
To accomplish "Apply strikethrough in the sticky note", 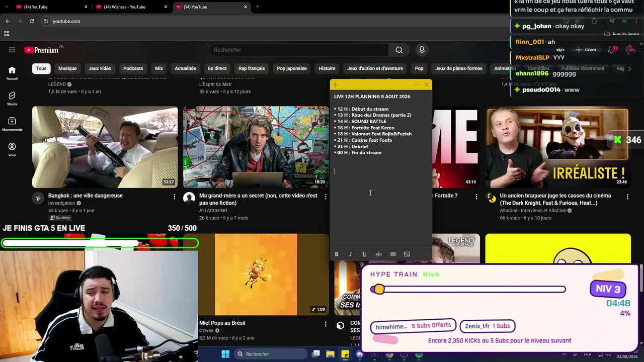I will coord(379,254).
